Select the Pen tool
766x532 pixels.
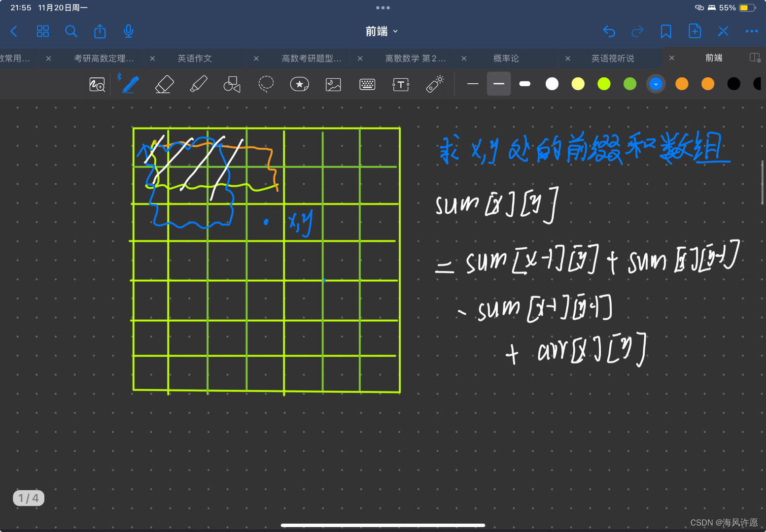point(130,84)
